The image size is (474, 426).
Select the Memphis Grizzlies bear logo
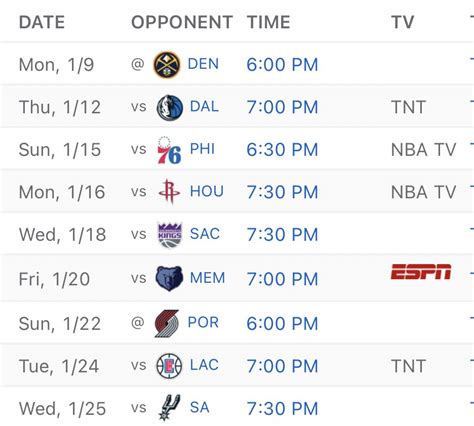point(169,278)
